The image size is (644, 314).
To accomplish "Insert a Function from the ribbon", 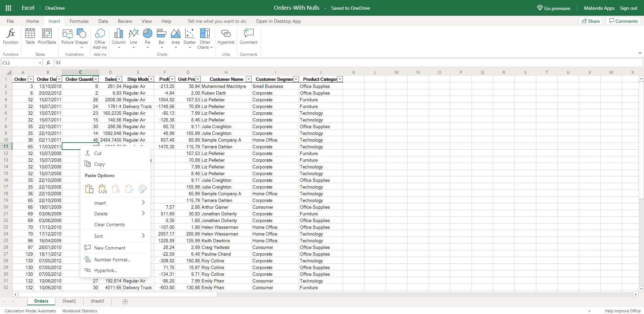I will (11, 37).
